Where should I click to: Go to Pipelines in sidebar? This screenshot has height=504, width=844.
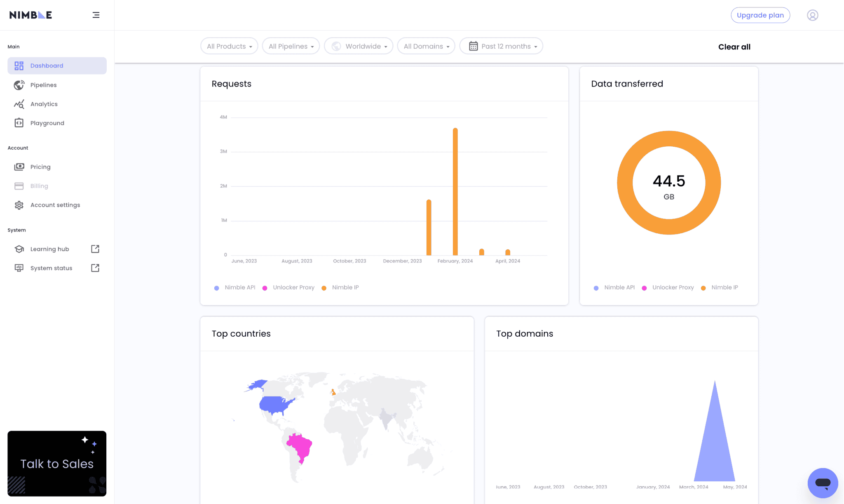[x=57, y=85]
